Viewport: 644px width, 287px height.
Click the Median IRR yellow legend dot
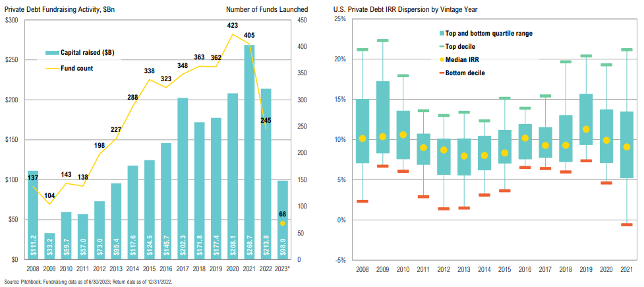coord(442,59)
